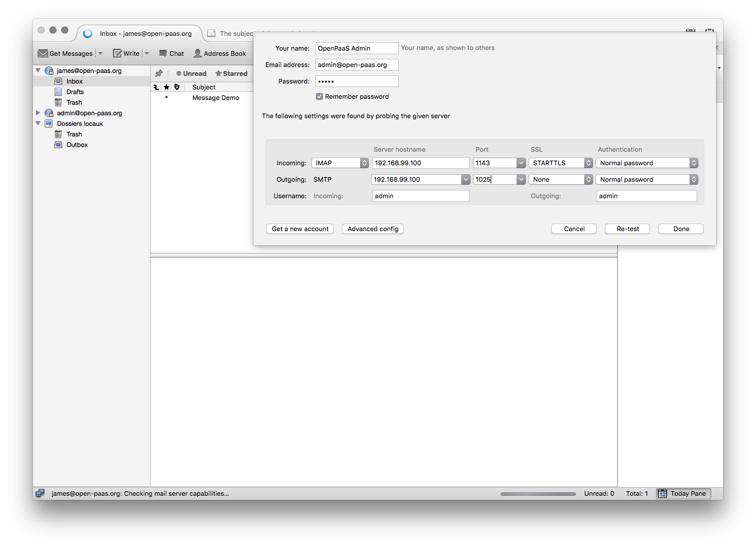
Task: Click the Drafts folder icon
Action: pos(58,92)
